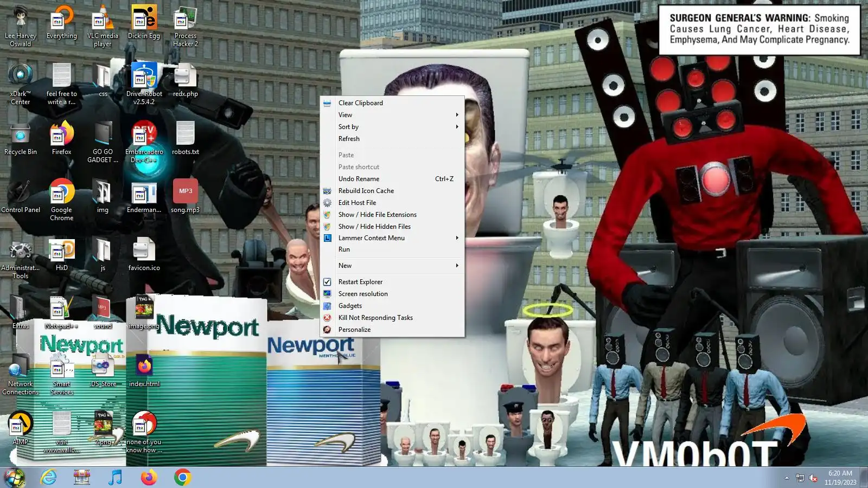Open the music note taskbar app
The height and width of the screenshot is (488, 868).
pos(115,477)
